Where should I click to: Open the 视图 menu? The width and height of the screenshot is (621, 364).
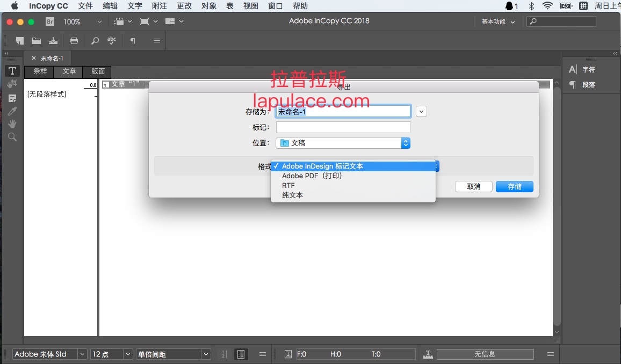[x=251, y=6]
